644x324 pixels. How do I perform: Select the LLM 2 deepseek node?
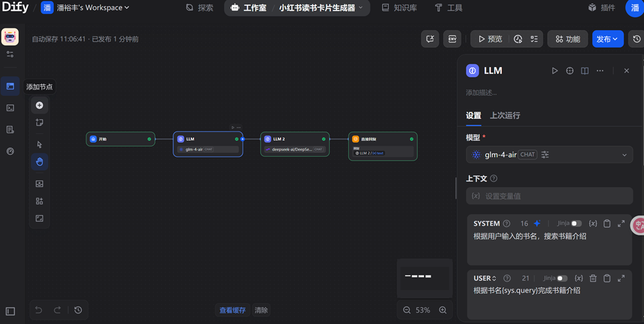[295, 144]
